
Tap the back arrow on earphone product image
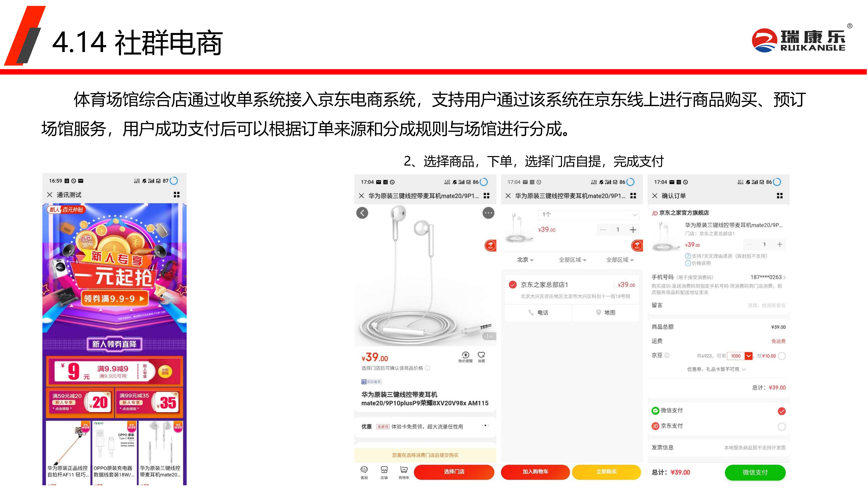[362, 213]
